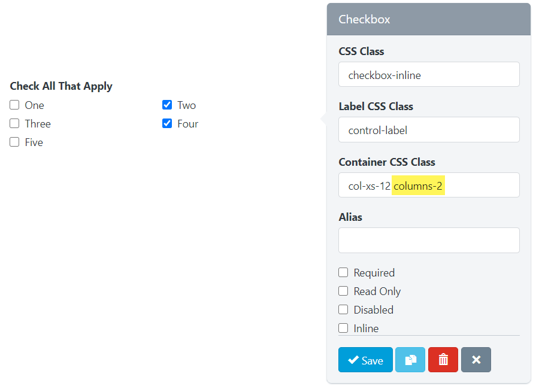Enable the Required option
The width and height of the screenshot is (539, 392).
click(343, 273)
